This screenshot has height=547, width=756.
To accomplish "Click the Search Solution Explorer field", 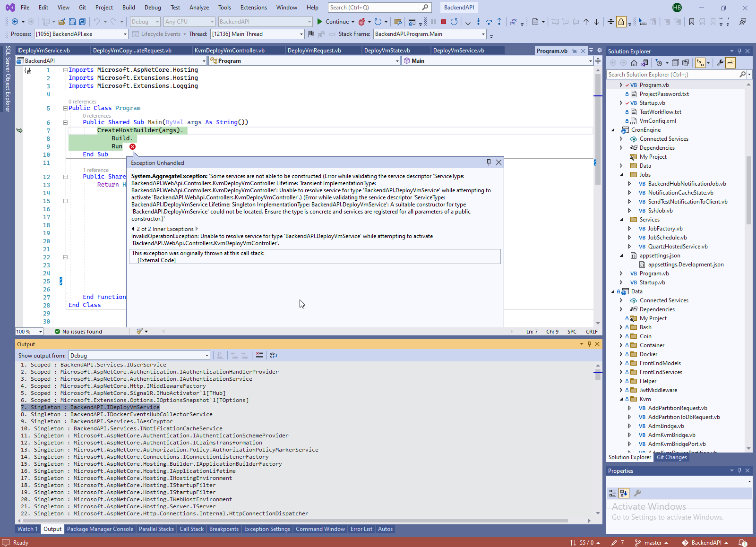I will click(676, 75).
